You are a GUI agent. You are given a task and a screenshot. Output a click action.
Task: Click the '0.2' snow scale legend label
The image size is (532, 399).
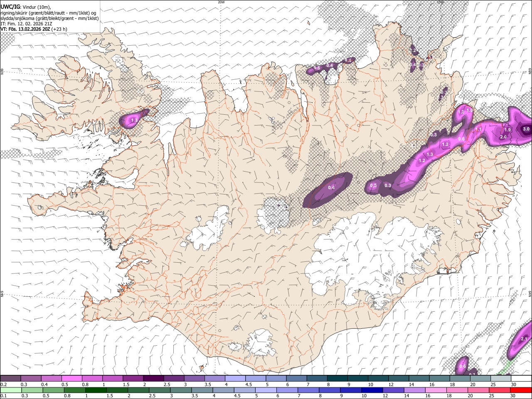pyautogui.click(x=3, y=384)
